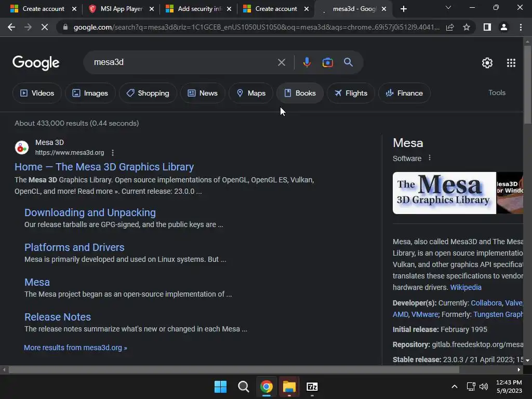
Task: Open the Google apps grid
Action: 511,63
